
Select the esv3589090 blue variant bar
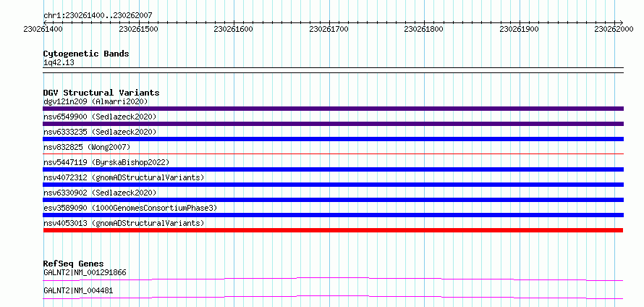(333, 215)
